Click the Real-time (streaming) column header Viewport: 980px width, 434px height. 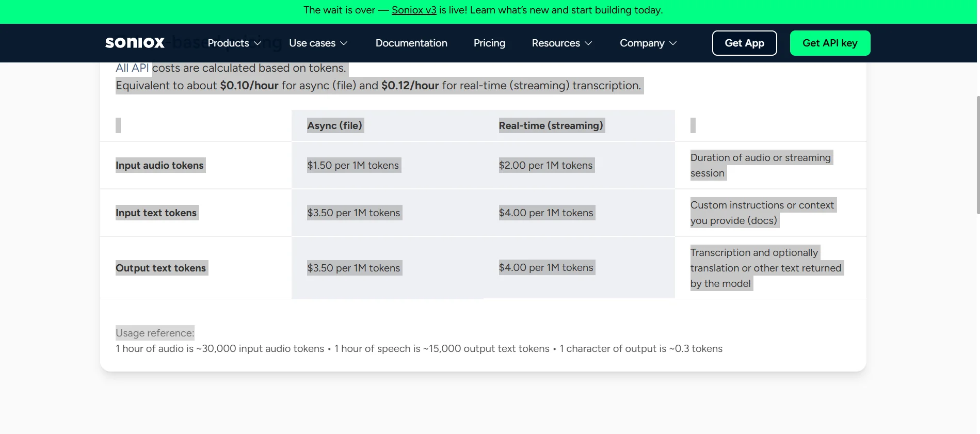click(551, 125)
